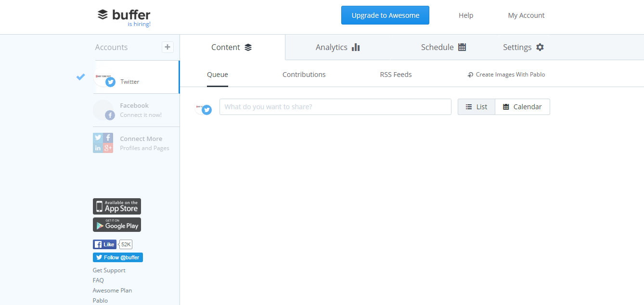Click the Twitter account avatar in sidebar
This screenshot has height=305, width=644.
click(104, 77)
